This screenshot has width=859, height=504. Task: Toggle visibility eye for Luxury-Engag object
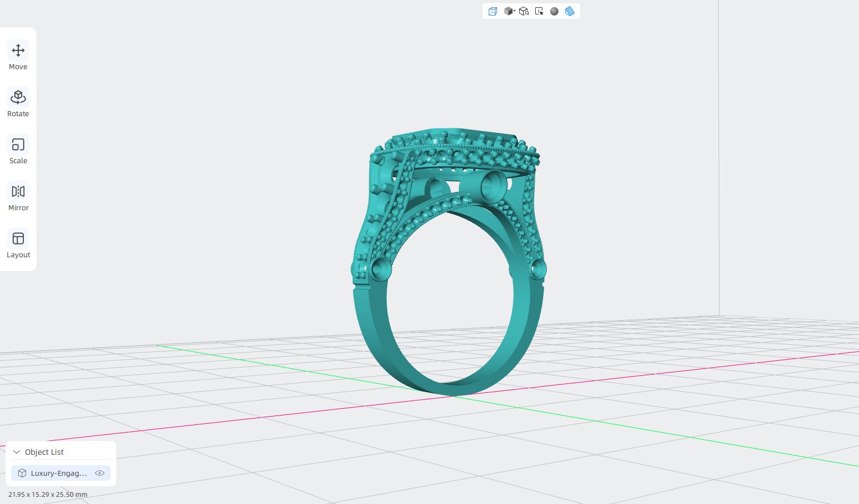pos(100,473)
